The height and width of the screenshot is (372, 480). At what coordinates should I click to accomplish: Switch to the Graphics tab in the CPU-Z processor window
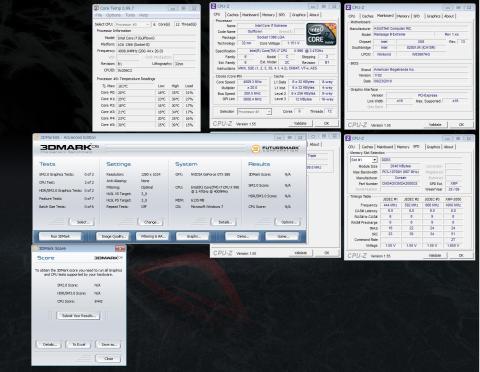pos(298,15)
